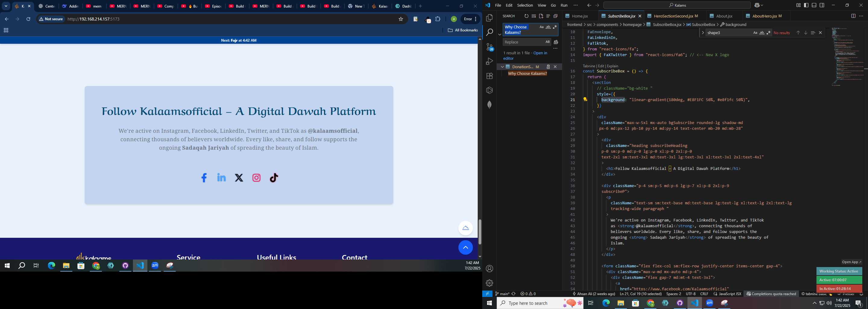Click the TikTok icon on the web page
Viewport: 868px width, 309px height.
click(x=274, y=178)
